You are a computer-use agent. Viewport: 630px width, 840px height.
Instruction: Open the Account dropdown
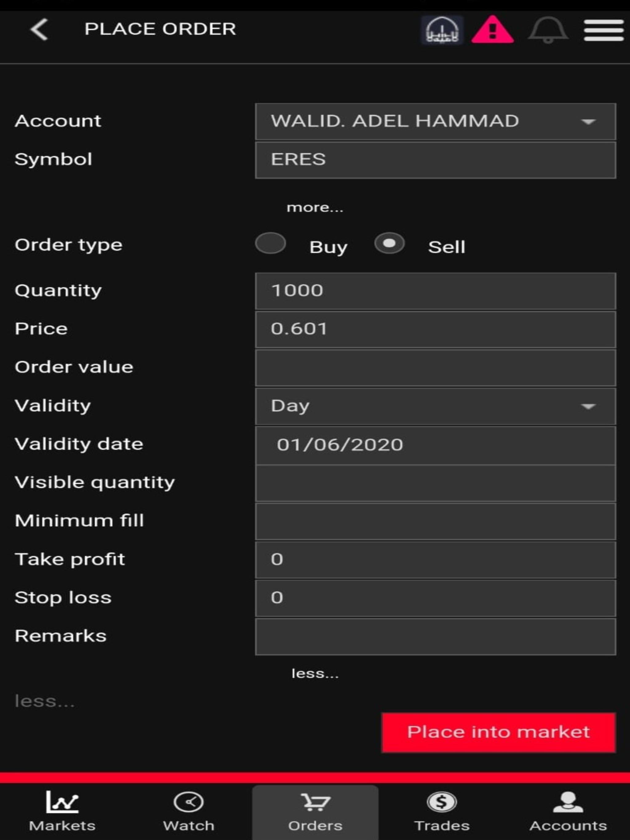tap(436, 121)
